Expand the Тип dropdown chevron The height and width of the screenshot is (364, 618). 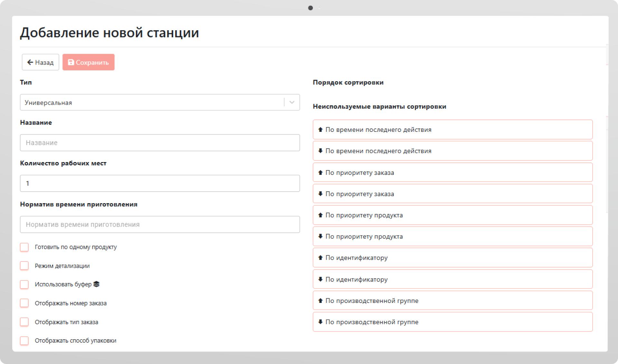tap(292, 102)
